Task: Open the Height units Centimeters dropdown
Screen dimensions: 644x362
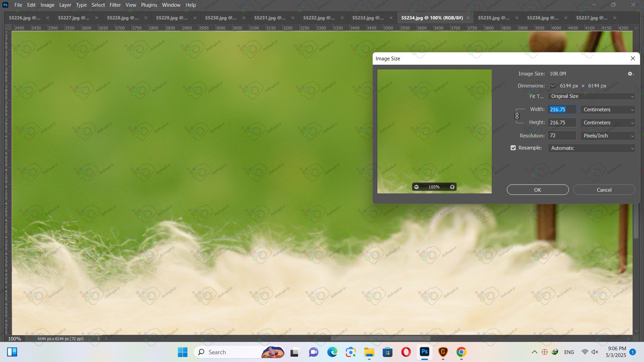Action: pos(608,123)
